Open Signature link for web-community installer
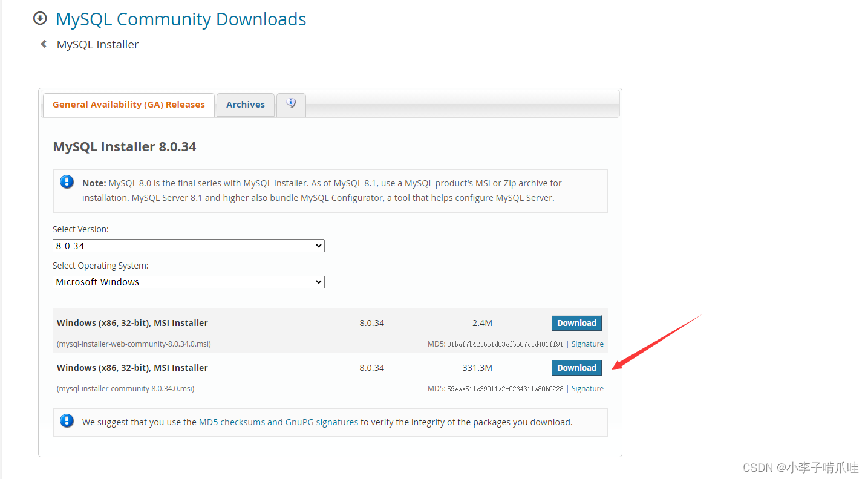 point(587,344)
